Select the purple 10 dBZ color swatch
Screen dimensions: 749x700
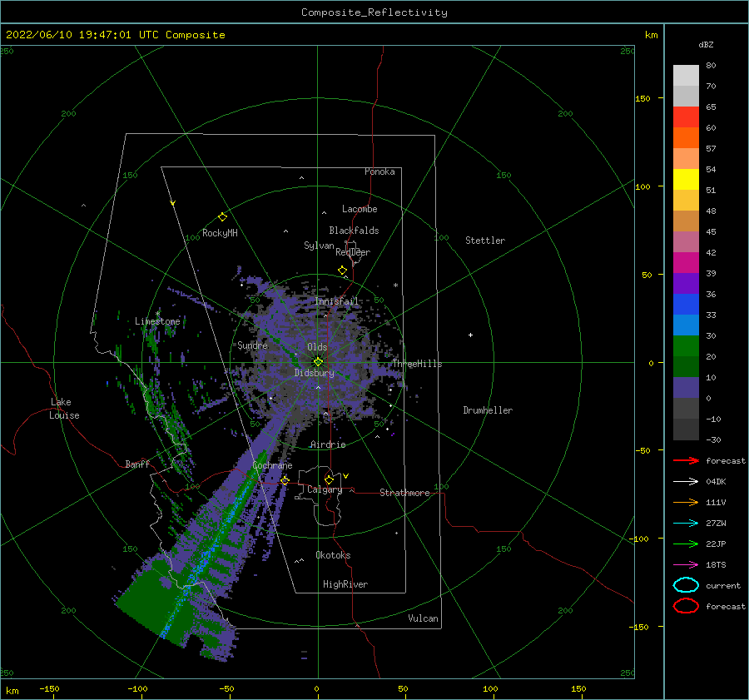coord(686,388)
